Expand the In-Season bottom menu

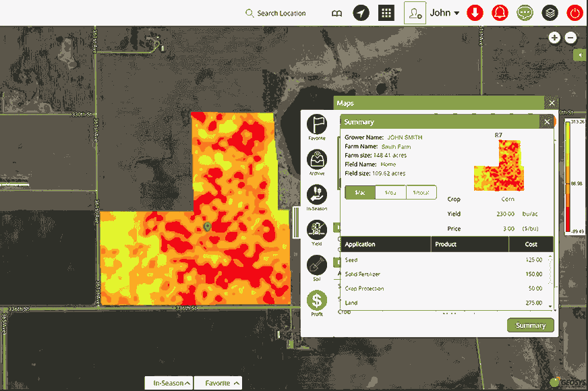pyautogui.click(x=169, y=383)
